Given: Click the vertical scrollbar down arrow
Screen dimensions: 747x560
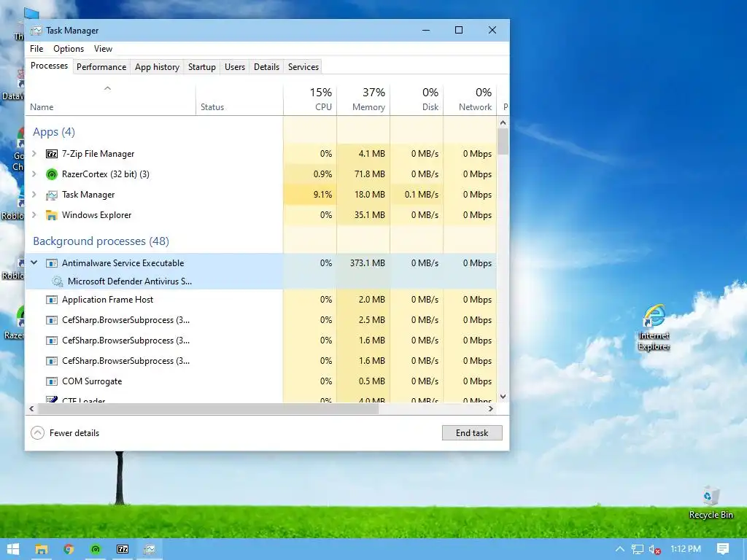Looking at the screenshot, I should coord(503,396).
